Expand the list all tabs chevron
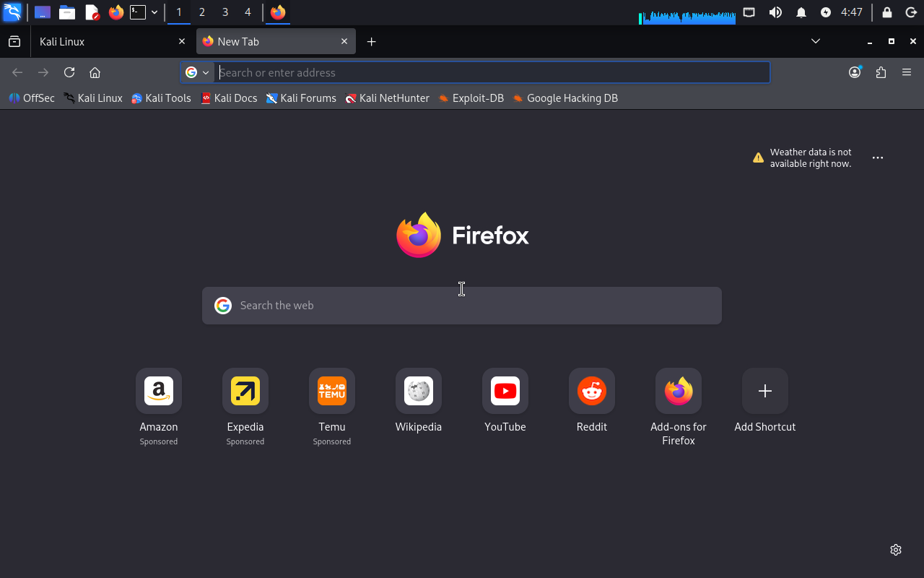The image size is (924, 578). [x=816, y=41]
